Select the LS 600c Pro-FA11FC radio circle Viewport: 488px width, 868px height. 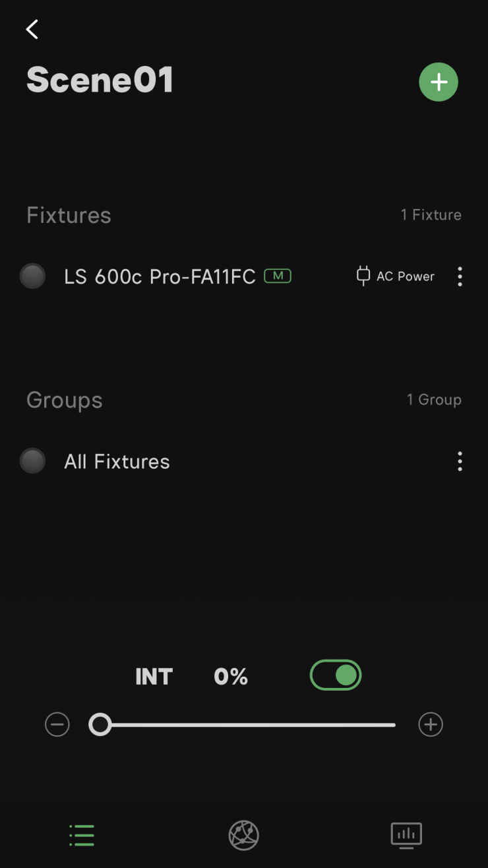(x=32, y=276)
